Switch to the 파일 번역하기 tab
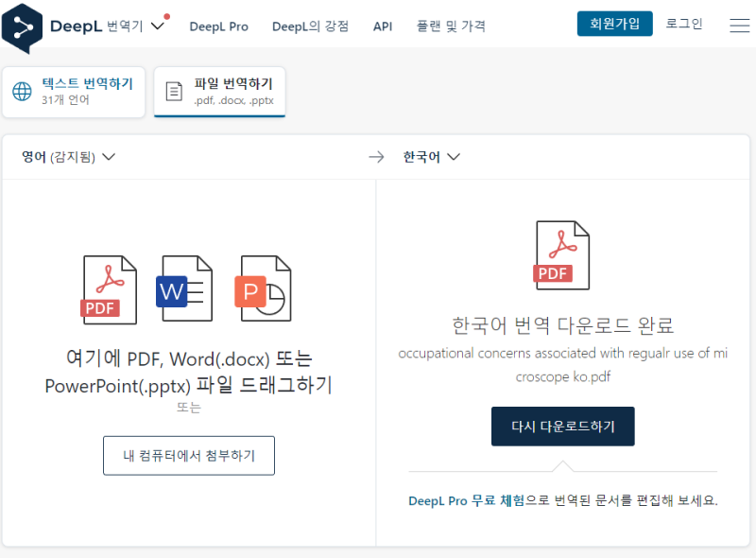The width and height of the screenshot is (756, 558). point(219,92)
